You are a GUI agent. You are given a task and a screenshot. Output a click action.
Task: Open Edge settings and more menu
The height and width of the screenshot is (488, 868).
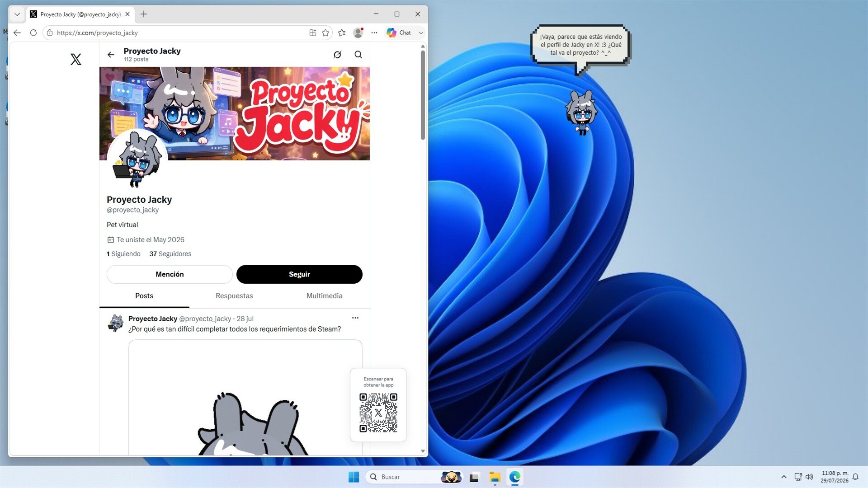[x=374, y=33]
